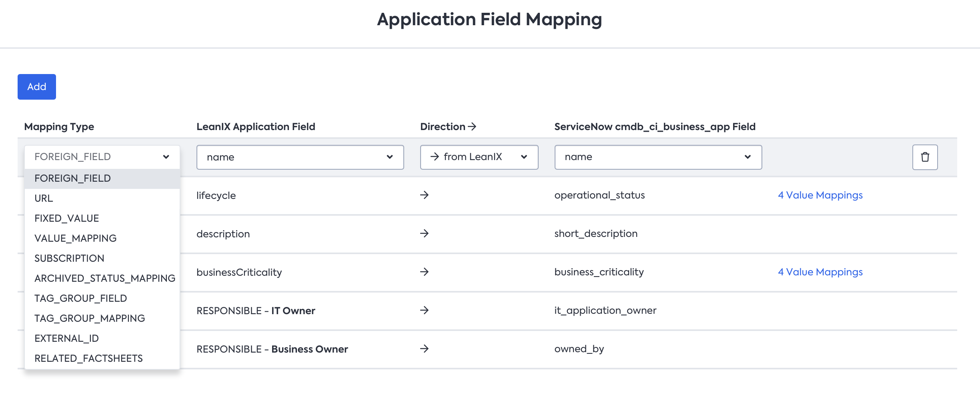Click the owned_by cell

click(x=579, y=349)
